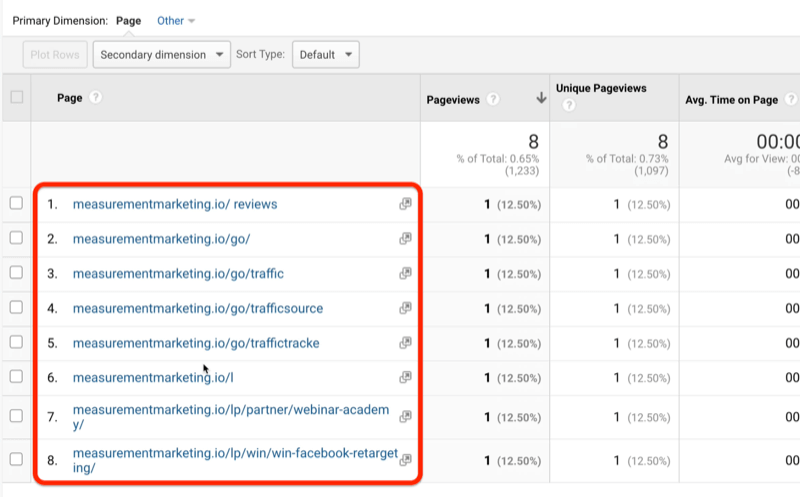Click the Primary Dimension: label
The image size is (800, 497).
(60, 21)
